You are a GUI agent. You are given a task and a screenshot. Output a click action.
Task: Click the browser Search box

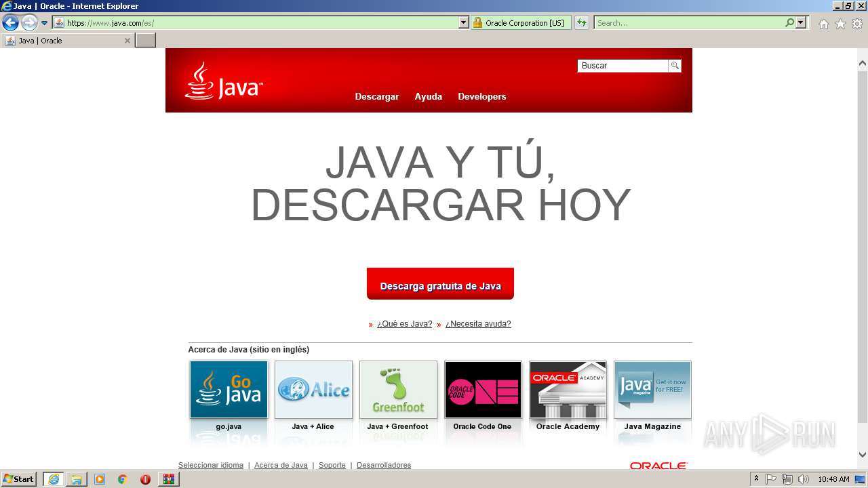click(689, 23)
